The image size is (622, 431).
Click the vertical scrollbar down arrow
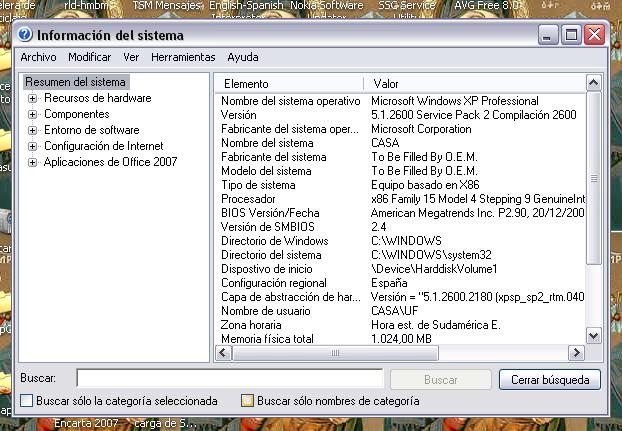click(x=593, y=336)
